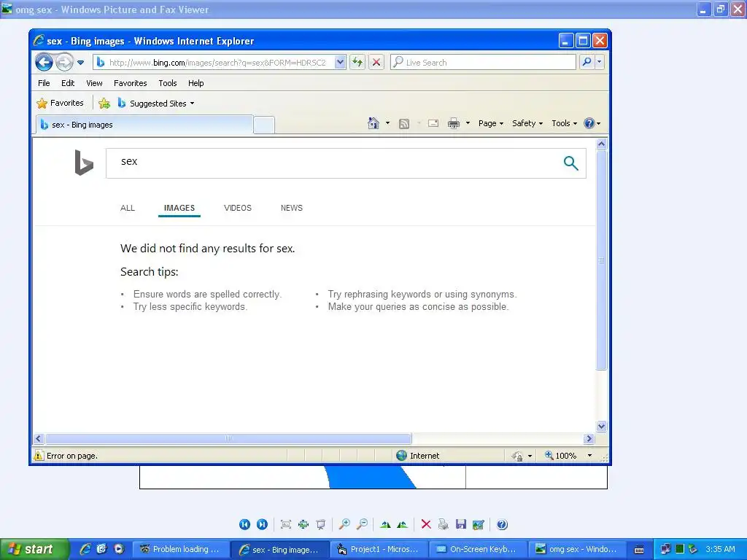Click the horizontal scrollbar right arrow
This screenshot has height=560, width=747.
tap(589, 438)
